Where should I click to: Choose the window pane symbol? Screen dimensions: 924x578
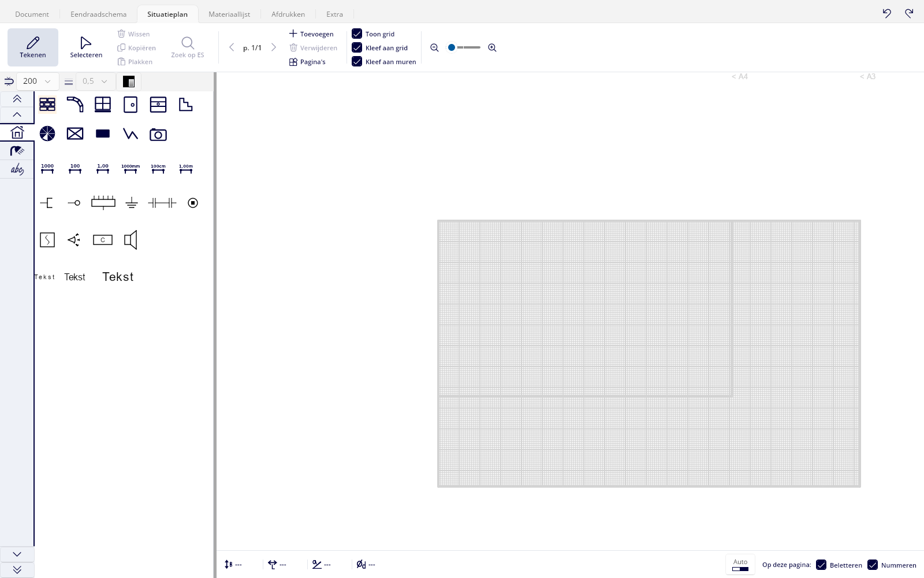coord(103,105)
